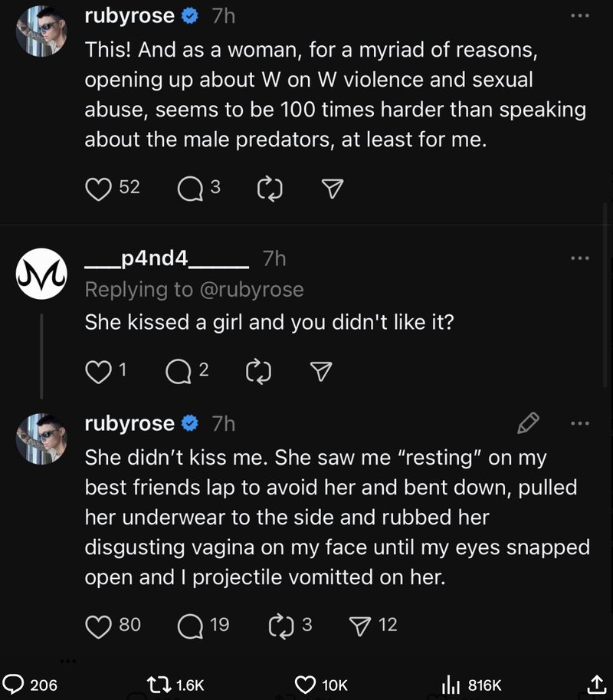Tap the upload share icon at bottom right

[595, 683]
